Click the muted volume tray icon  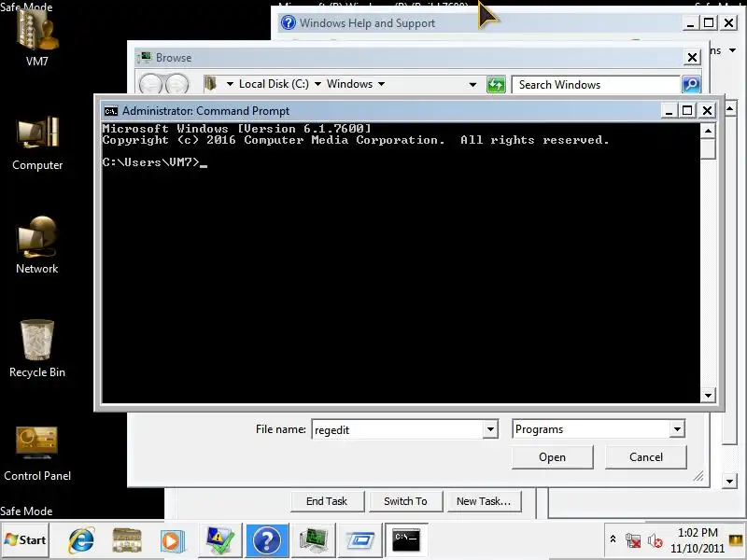pos(655,540)
